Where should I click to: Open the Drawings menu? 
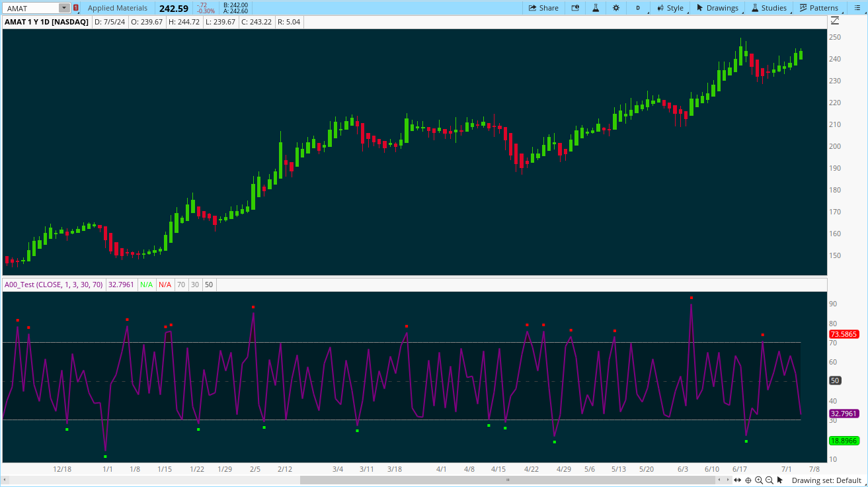[x=717, y=8]
